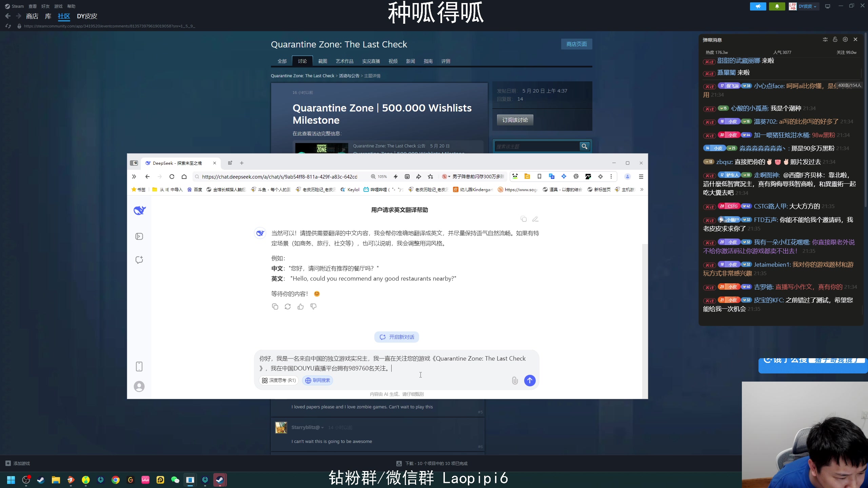Toggle Deep Think (R1) mode
Image resolution: width=868 pixels, height=488 pixels.
[x=279, y=380]
